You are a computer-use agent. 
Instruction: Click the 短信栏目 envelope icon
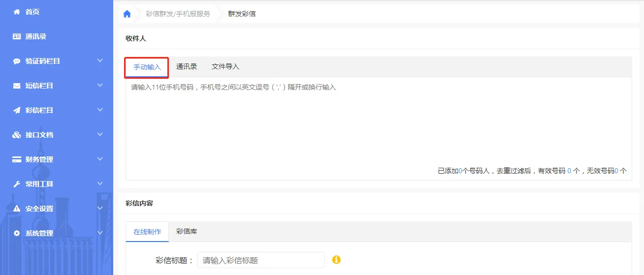[17, 86]
